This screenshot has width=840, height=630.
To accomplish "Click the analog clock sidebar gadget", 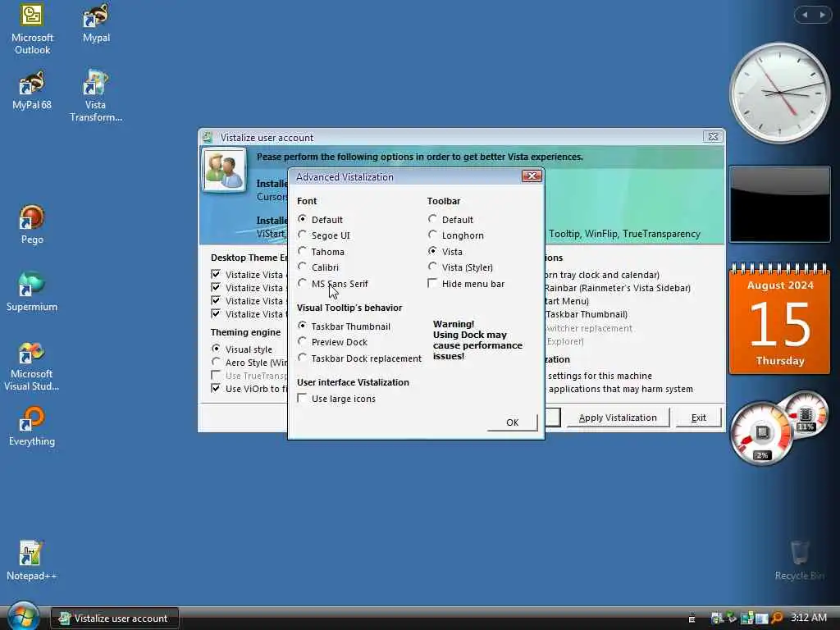I will tap(780, 94).
